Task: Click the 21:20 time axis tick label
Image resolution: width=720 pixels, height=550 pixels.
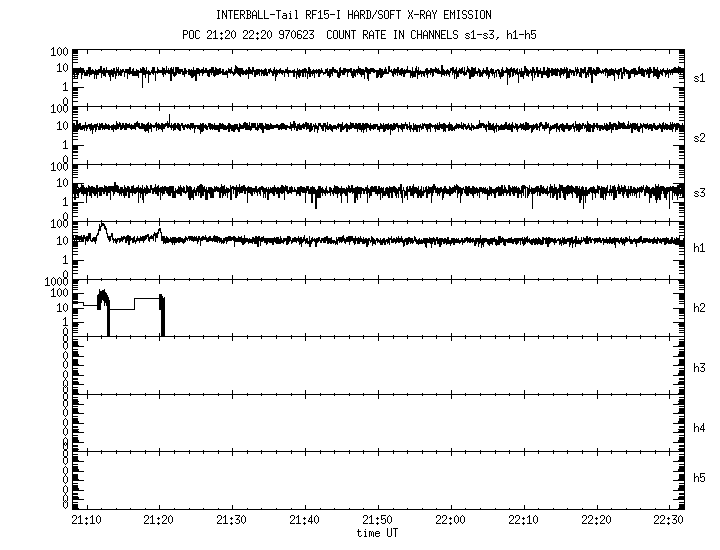Action: (159, 521)
